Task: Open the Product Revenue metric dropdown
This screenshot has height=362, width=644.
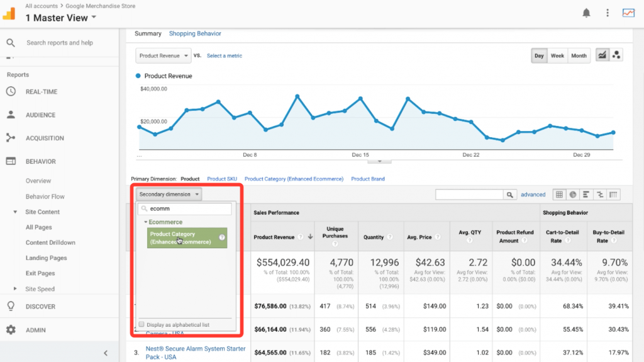Action: point(163,55)
